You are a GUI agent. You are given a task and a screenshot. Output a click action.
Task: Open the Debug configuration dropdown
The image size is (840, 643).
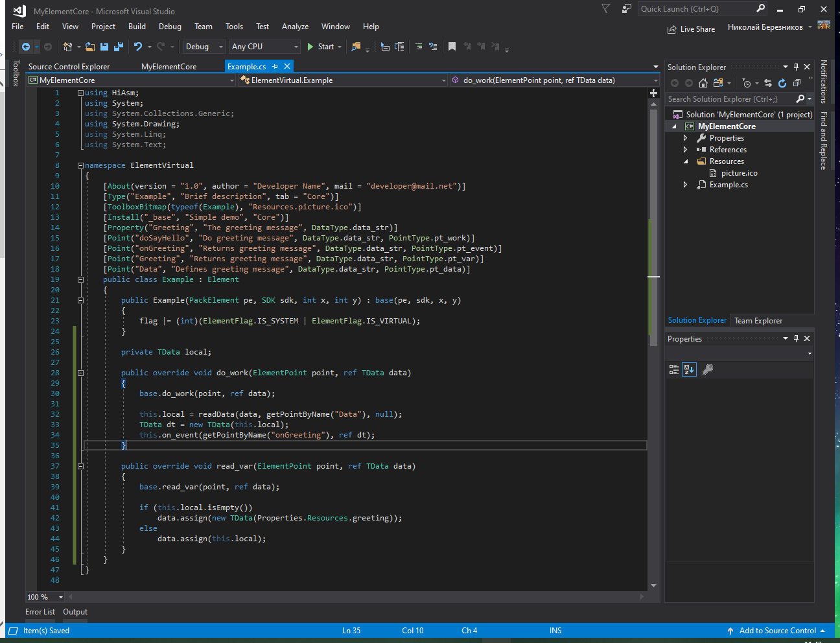click(203, 47)
